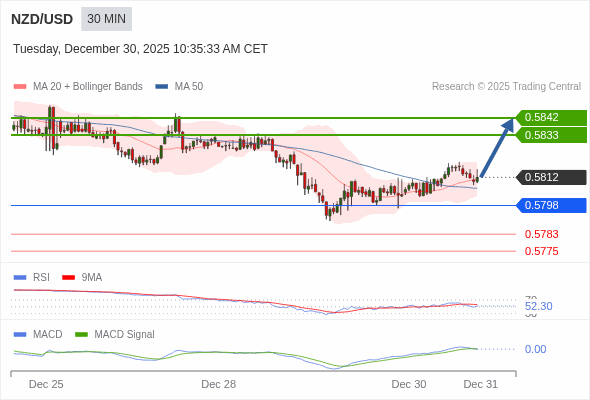Click the 0.5812 current price tag

(551, 177)
